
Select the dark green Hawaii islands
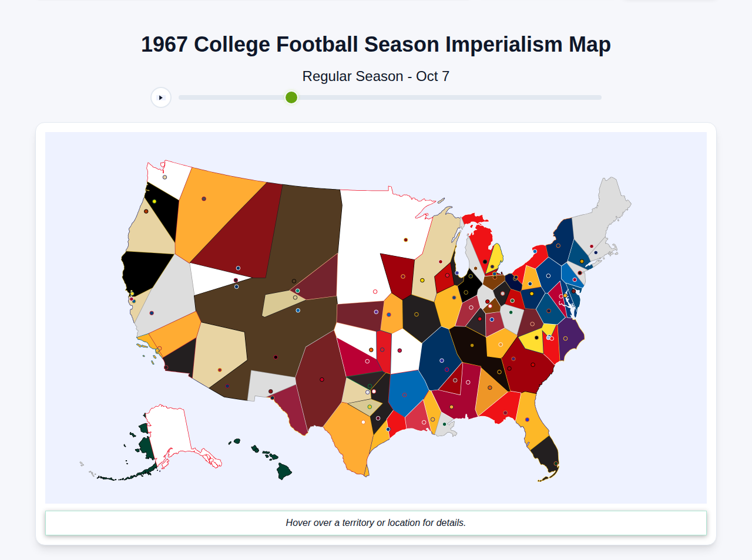[280, 470]
